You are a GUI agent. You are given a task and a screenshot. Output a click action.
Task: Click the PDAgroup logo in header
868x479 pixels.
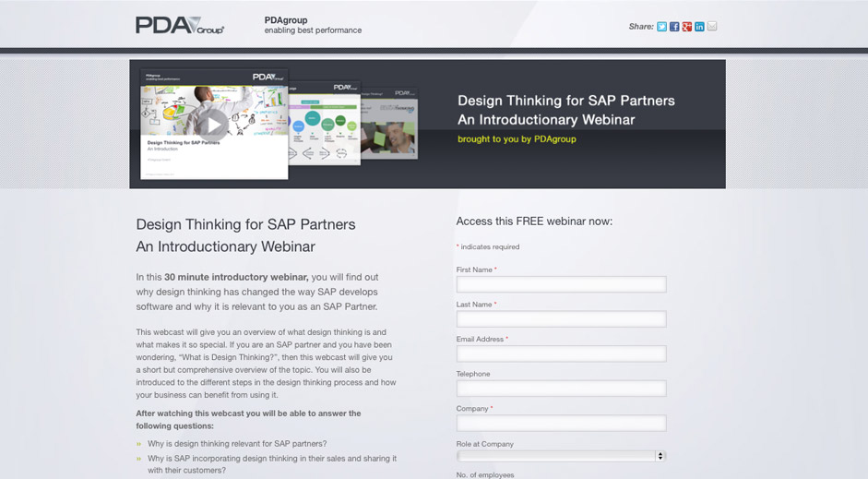[180, 26]
